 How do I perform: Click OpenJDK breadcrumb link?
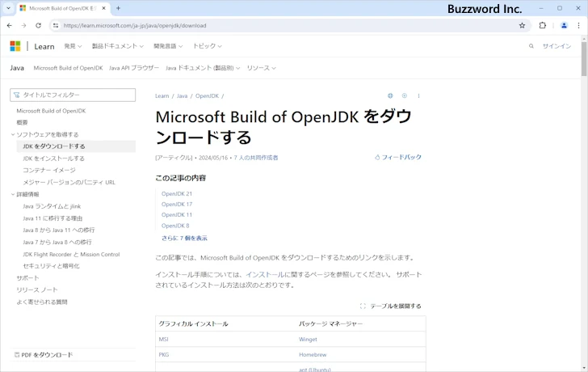[x=207, y=95]
